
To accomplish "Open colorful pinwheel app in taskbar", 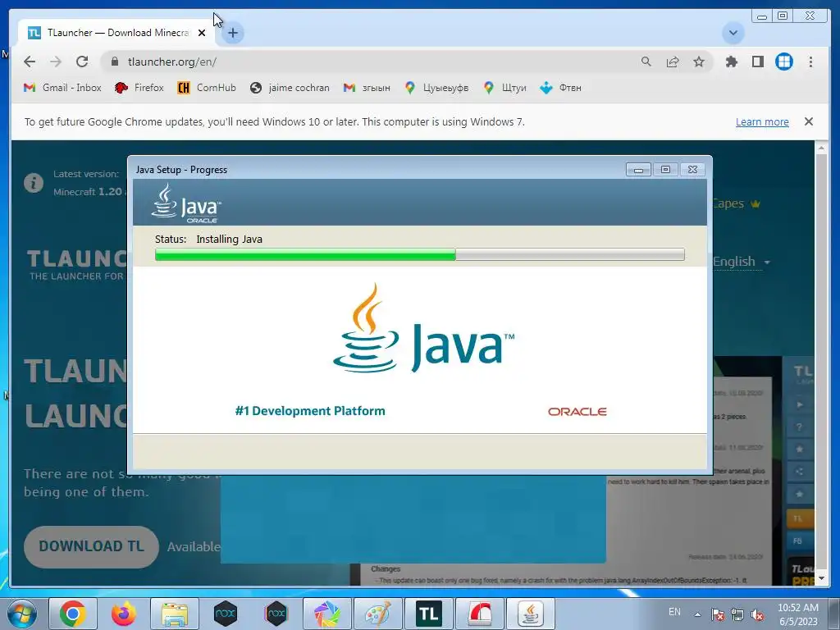I will pyautogui.click(x=326, y=614).
